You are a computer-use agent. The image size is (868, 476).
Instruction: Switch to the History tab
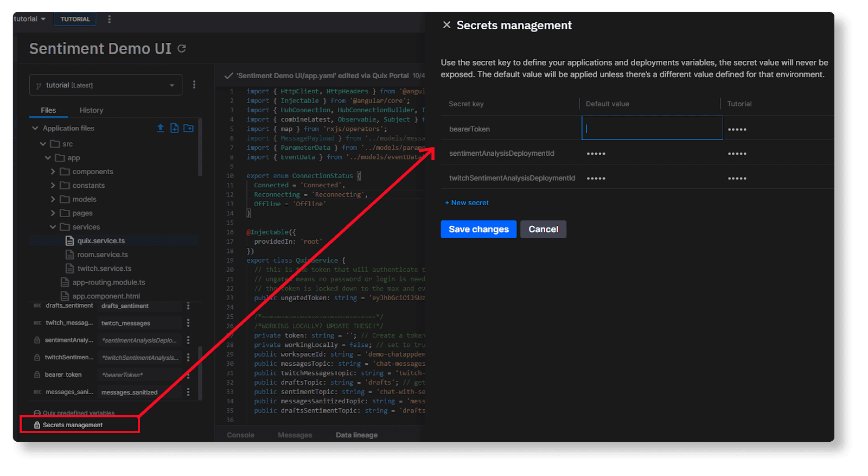[91, 110]
